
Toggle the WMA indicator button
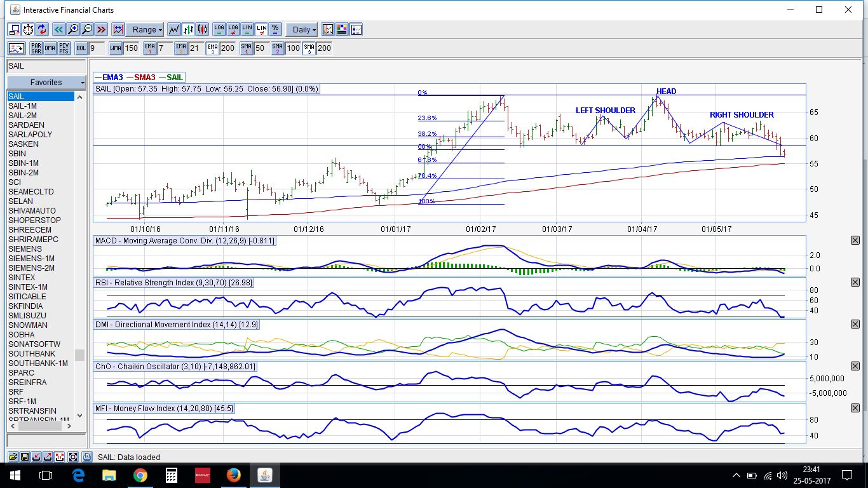116,48
